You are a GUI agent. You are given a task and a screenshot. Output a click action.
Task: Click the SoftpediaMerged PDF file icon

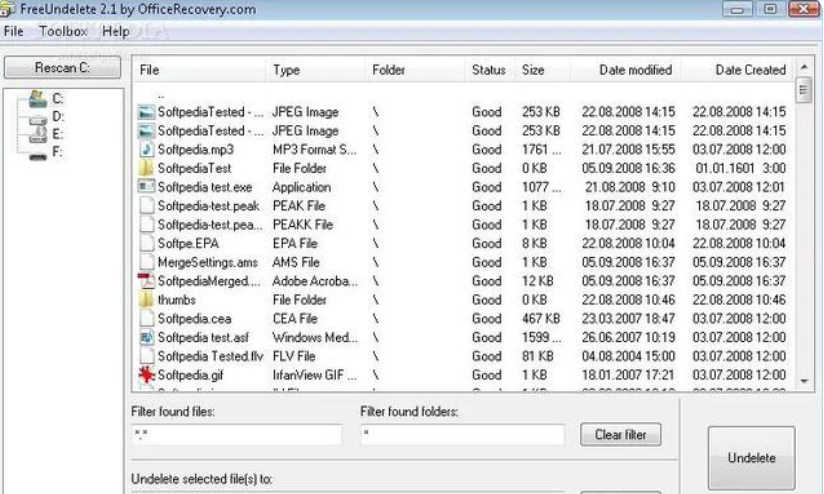147,281
